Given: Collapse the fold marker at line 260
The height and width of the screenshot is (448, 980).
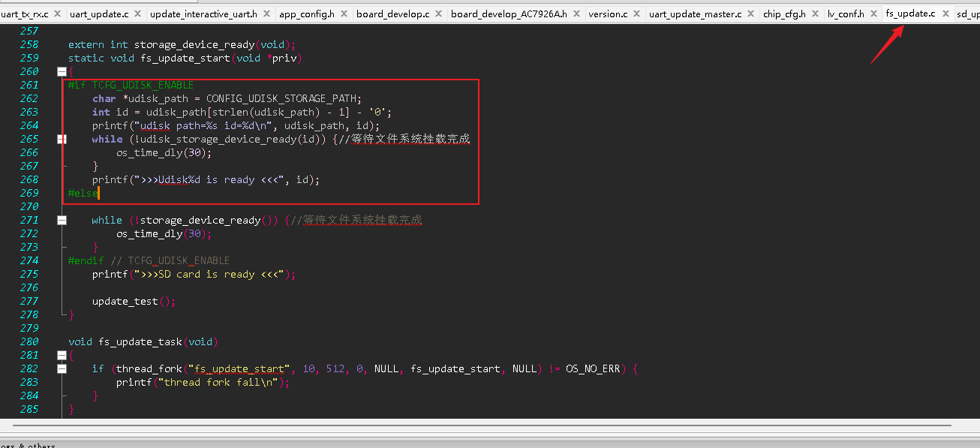Looking at the screenshot, I should (x=62, y=71).
